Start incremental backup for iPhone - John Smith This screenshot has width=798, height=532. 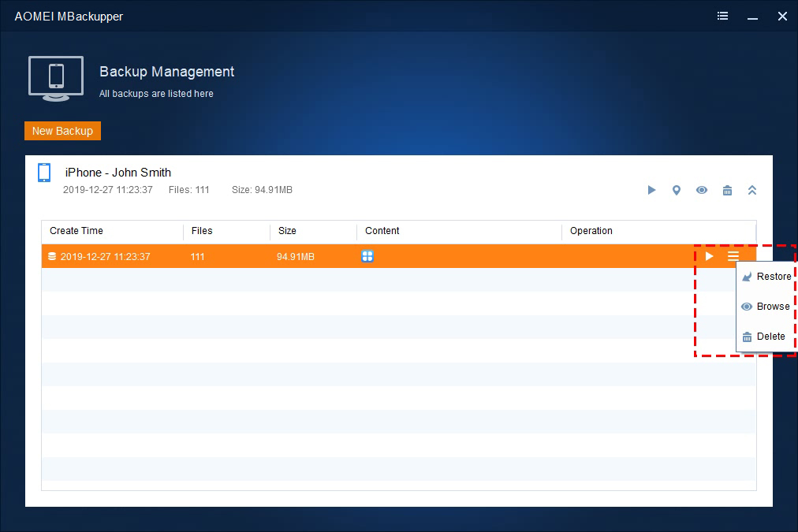point(651,190)
